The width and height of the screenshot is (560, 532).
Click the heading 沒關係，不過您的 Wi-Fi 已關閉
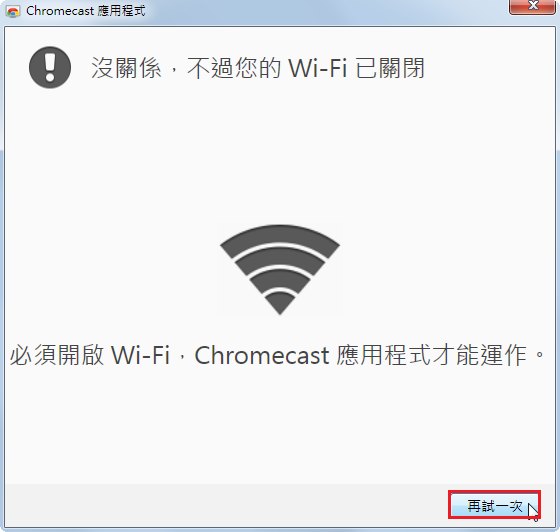point(258,68)
